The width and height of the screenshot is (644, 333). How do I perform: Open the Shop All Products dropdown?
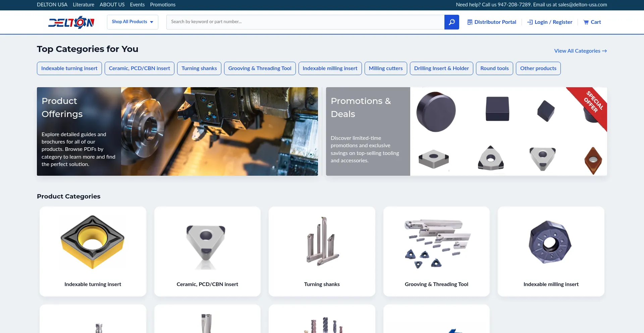pos(132,22)
